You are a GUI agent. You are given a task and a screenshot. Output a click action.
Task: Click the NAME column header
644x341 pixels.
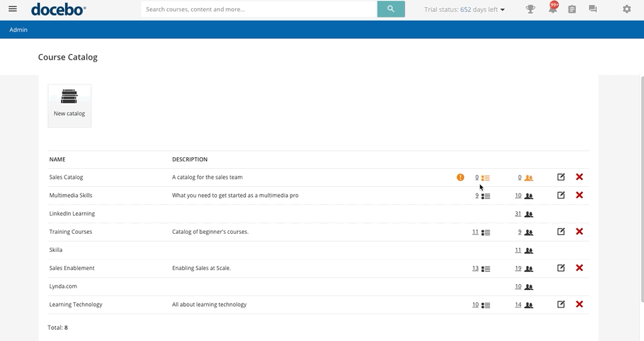click(x=57, y=159)
